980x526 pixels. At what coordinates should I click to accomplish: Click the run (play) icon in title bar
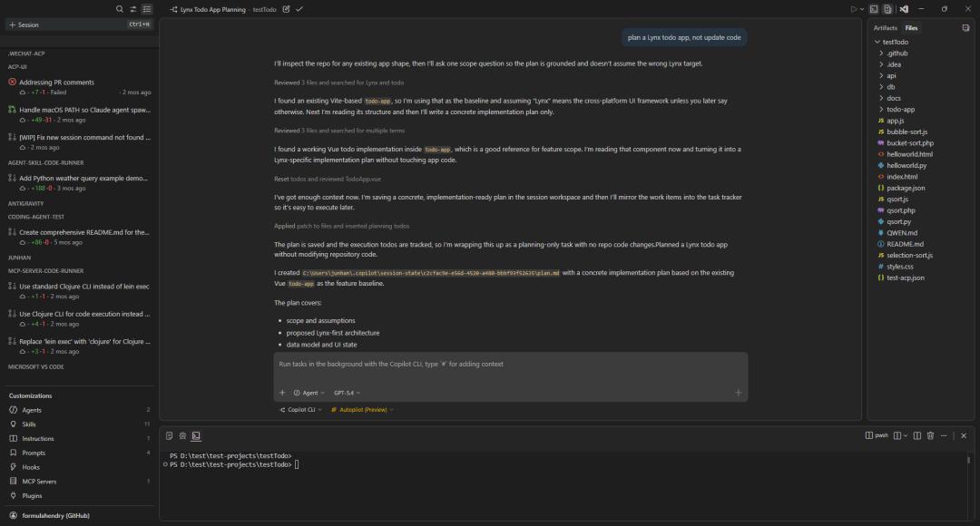pos(853,9)
